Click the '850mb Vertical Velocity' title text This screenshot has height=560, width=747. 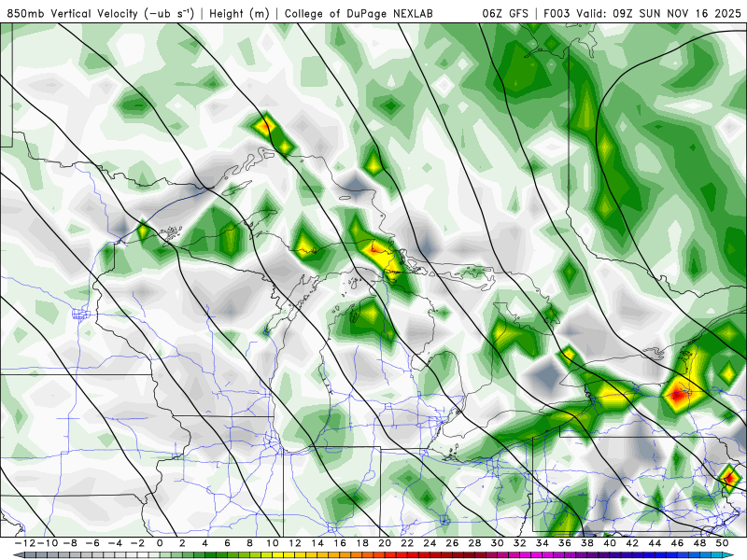click(x=73, y=13)
